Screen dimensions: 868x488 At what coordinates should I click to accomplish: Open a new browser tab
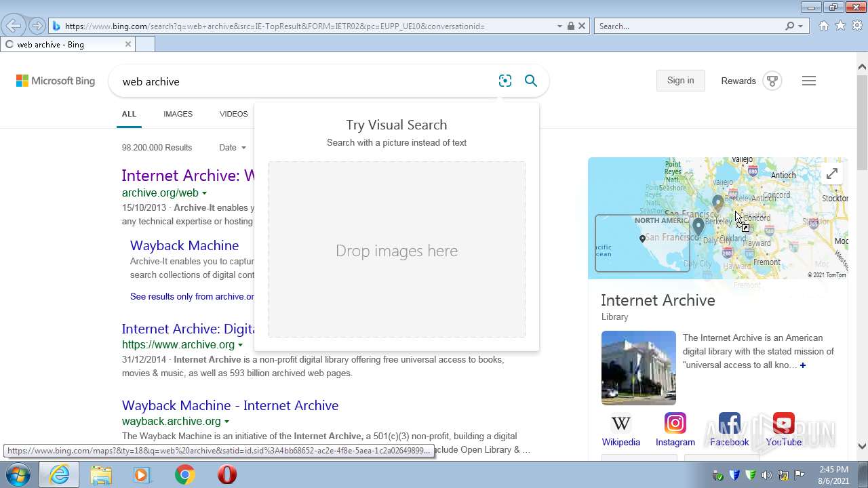point(145,44)
